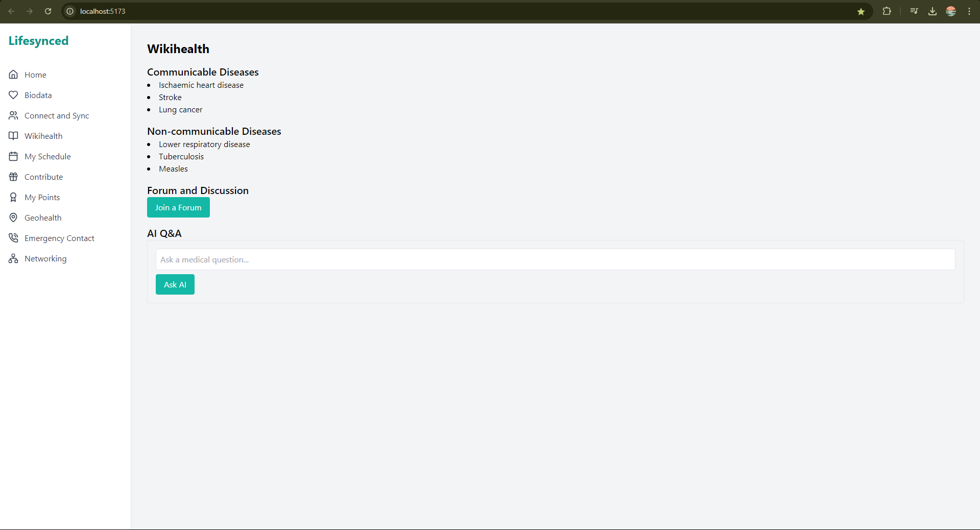This screenshot has height=530, width=980.
Task: Click the Lifesynced logo title
Action: 38,41
